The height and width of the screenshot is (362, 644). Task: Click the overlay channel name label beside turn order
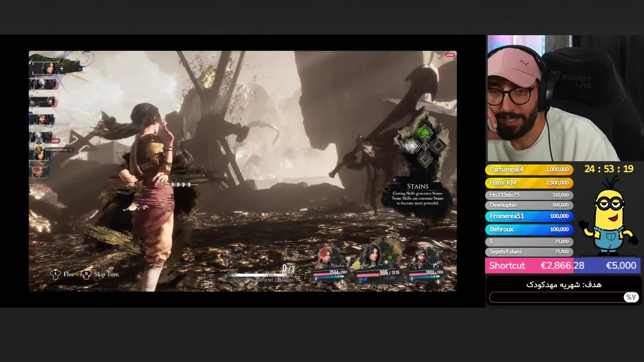coord(58,150)
